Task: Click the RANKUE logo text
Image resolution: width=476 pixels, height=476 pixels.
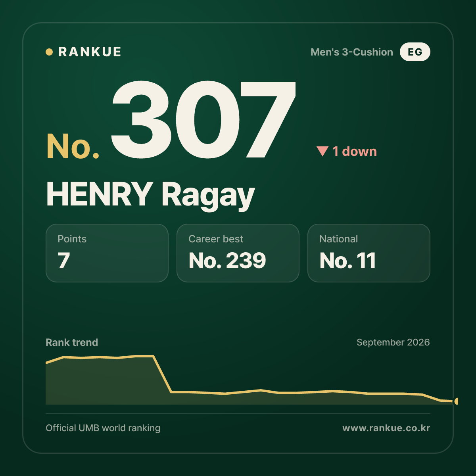Action: [x=90, y=52]
